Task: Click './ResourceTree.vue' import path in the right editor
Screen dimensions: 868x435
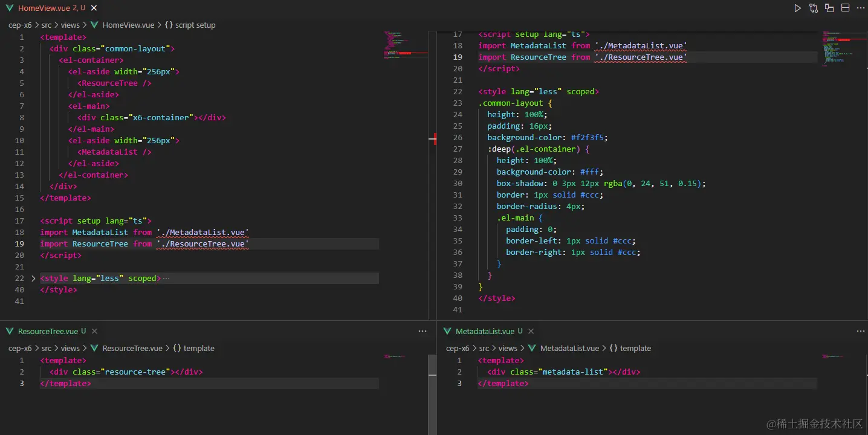Action: click(641, 57)
